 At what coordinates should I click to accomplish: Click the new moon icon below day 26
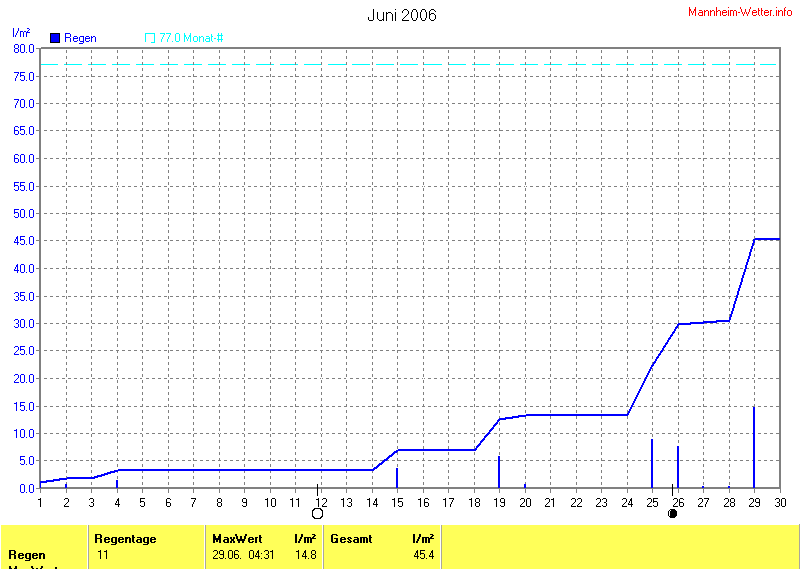tap(673, 513)
